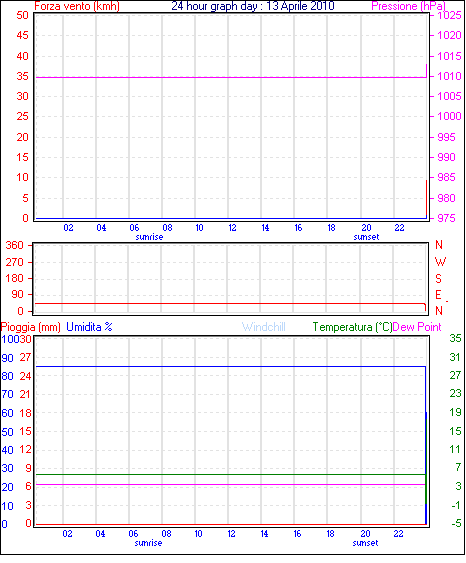Click the 'S' compass direction label
The width and height of the screenshot is (466, 563).
click(x=438, y=279)
